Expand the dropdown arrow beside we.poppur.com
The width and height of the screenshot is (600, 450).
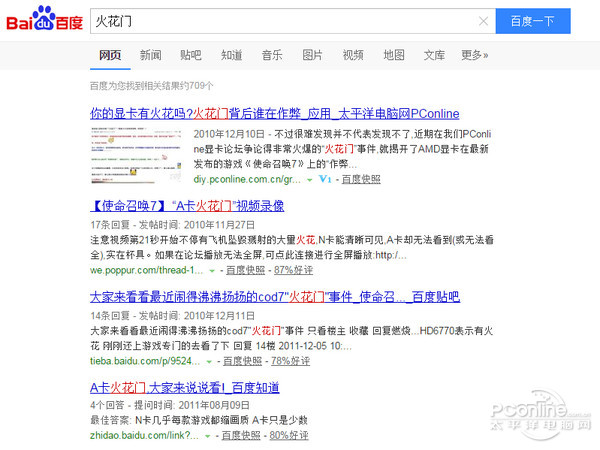coord(212,271)
